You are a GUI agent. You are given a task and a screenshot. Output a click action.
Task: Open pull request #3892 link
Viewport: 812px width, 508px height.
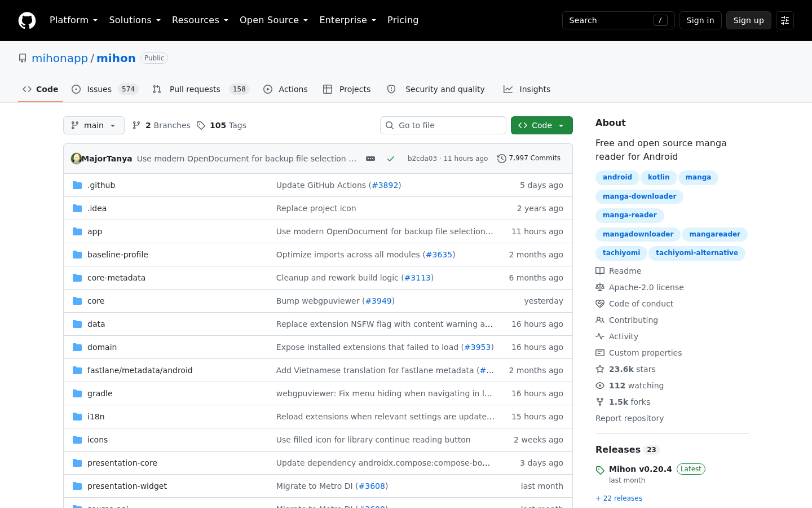click(385, 185)
